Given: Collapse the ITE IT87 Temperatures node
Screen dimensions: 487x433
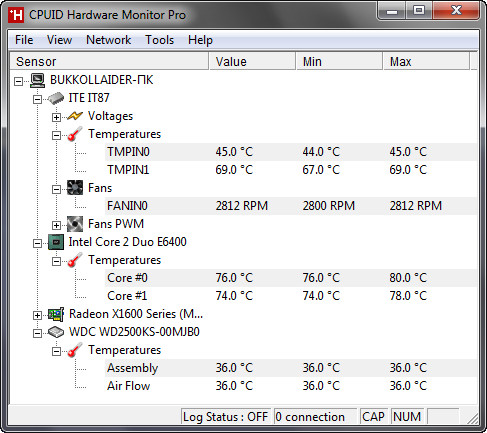Looking at the screenshot, I should 56,135.
